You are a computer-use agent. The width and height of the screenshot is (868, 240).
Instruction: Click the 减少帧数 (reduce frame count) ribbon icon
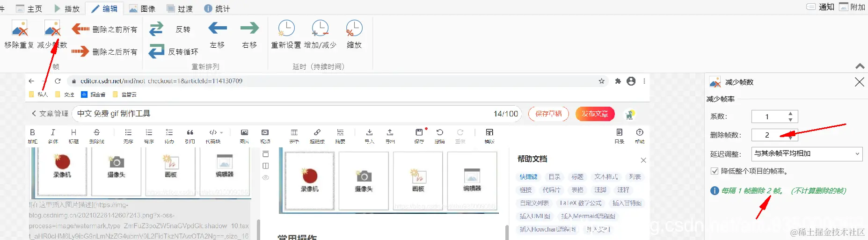click(52, 29)
